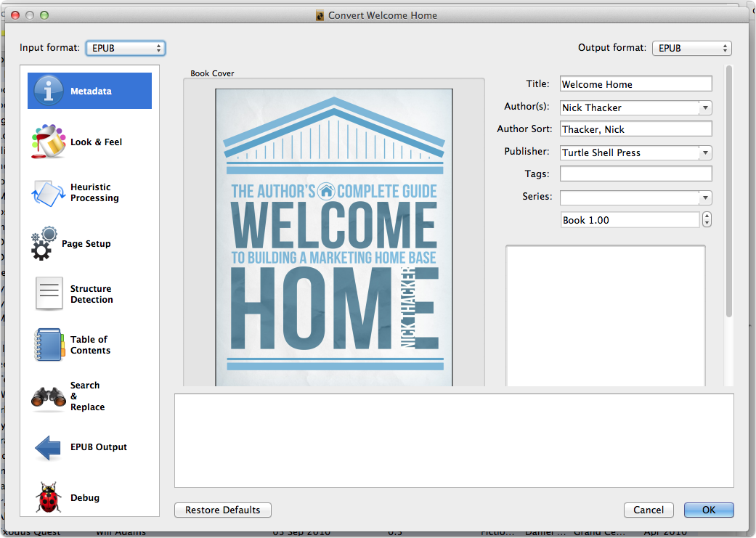The image size is (756, 538).
Task: Go to Heuristic Processing options
Action: coord(89,193)
